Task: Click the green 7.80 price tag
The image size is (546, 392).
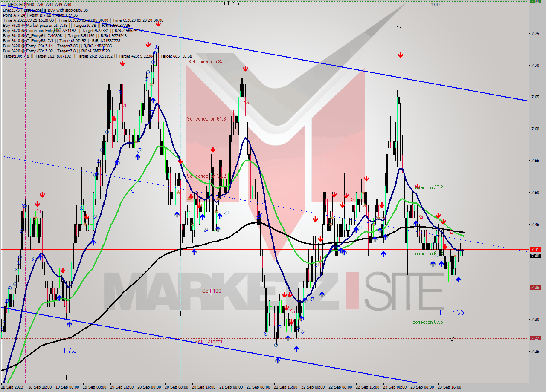Action: pyautogui.click(x=535, y=1)
